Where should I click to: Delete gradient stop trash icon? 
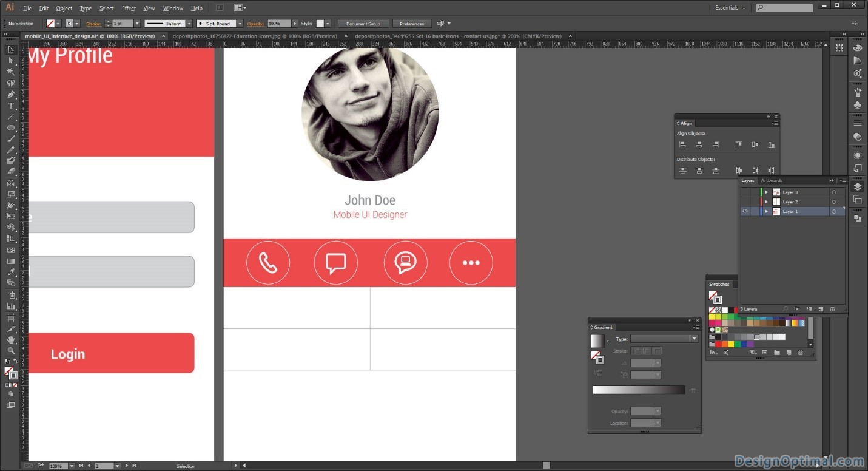click(693, 390)
